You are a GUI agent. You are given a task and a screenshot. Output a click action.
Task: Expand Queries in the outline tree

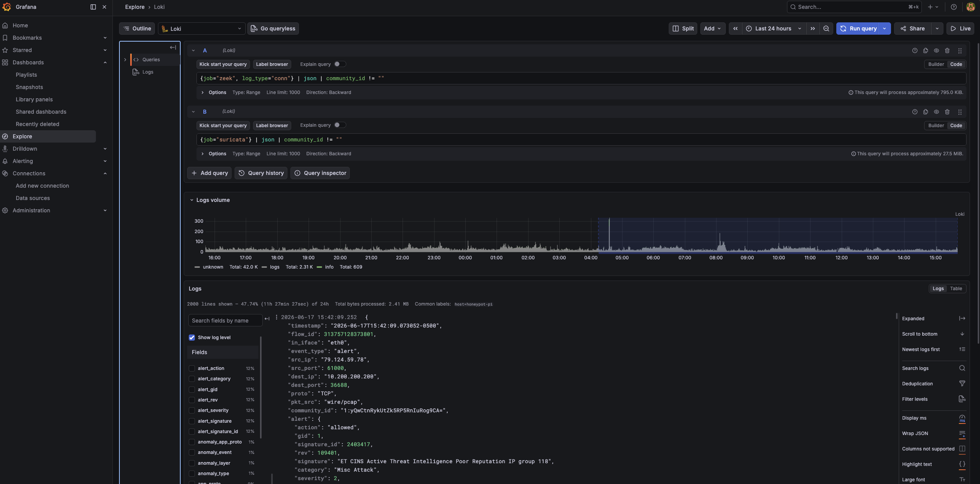click(125, 60)
